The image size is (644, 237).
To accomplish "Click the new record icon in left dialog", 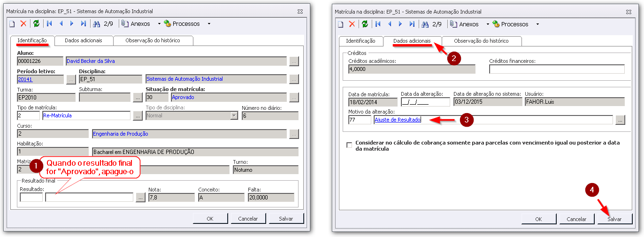I will (x=12, y=23).
